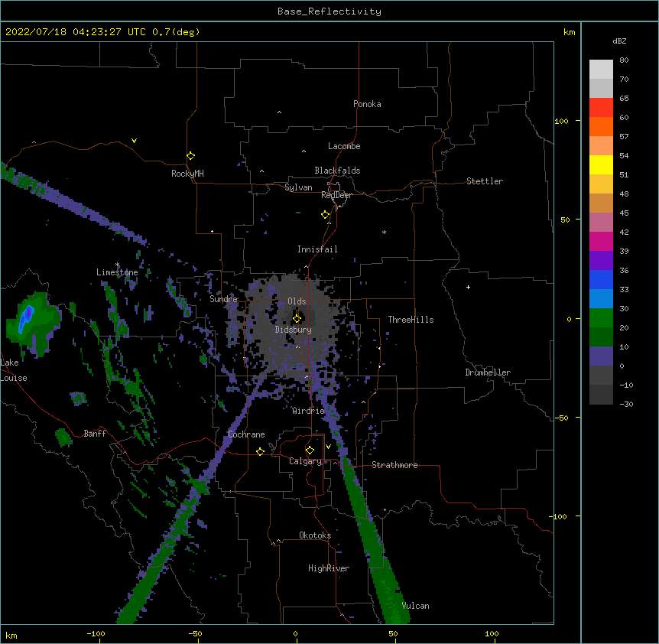This screenshot has width=659, height=644.
Task: Click the HighRiver city label
Action: pos(329,568)
